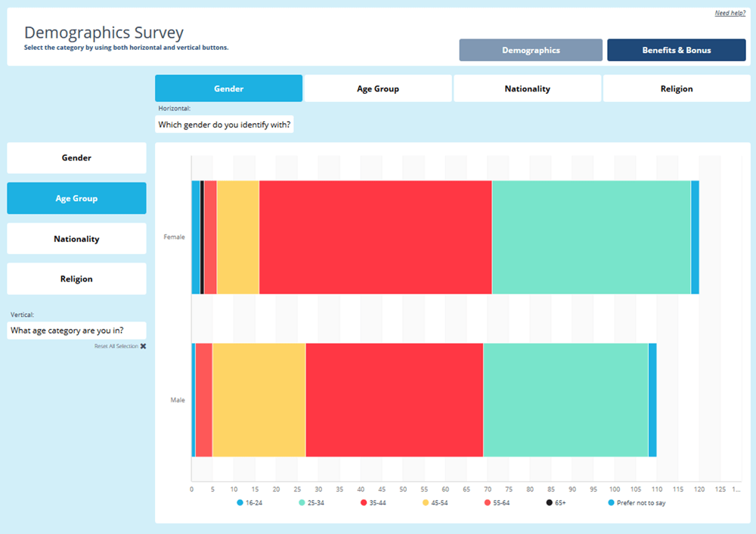The height and width of the screenshot is (534, 756).
Task: Click the Reset All Selection X icon
Action: (143, 346)
